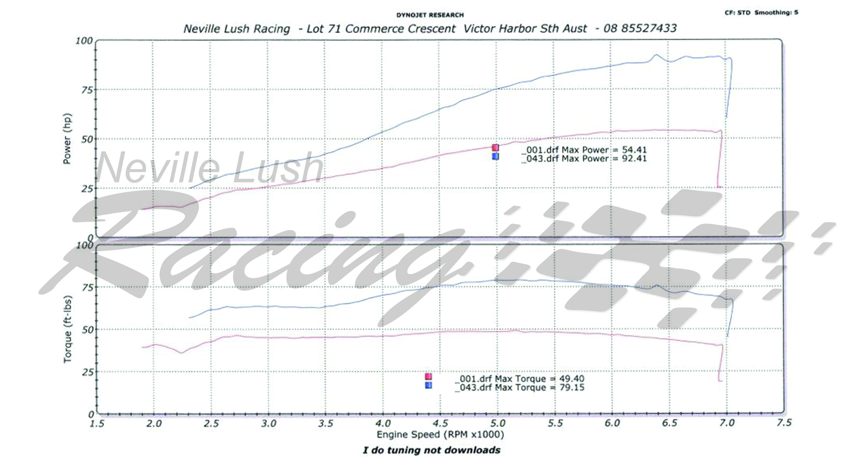Click the phone number 08 85527433
Viewport: 868px width, 467px height.
coord(640,29)
